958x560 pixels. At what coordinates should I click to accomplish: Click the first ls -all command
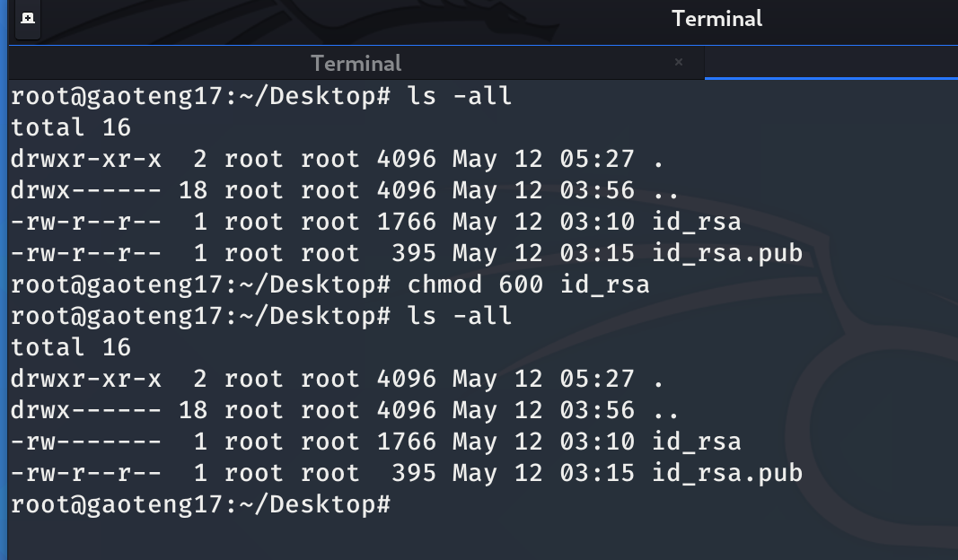pyautogui.click(x=460, y=95)
